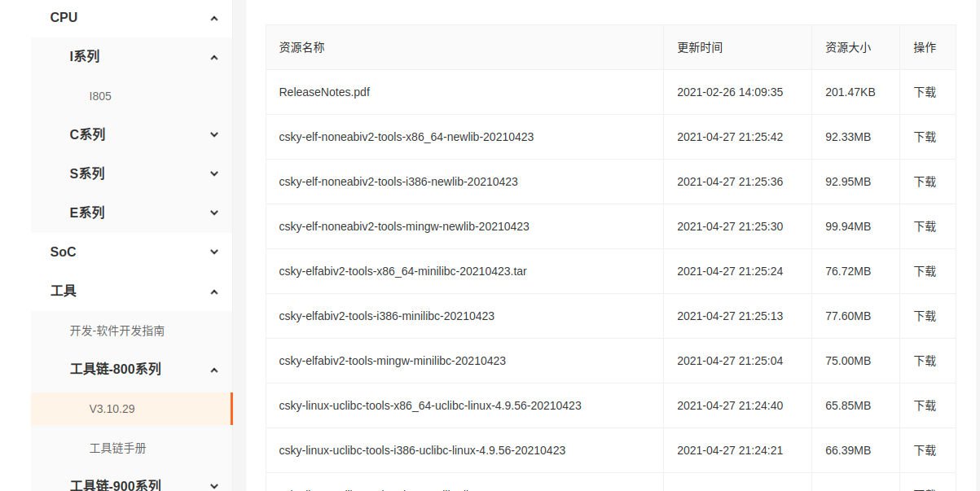Download the elfabiv2 i386-minilibc toolchain

[x=925, y=316]
